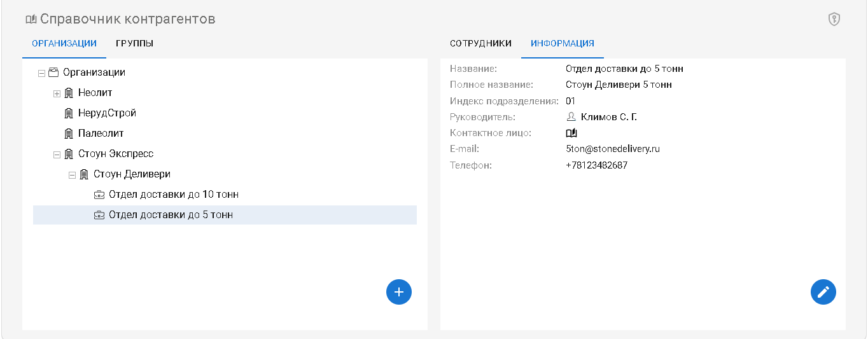Click the building icon next to Стоун Деливери
This screenshot has height=339, width=868.
tap(84, 174)
